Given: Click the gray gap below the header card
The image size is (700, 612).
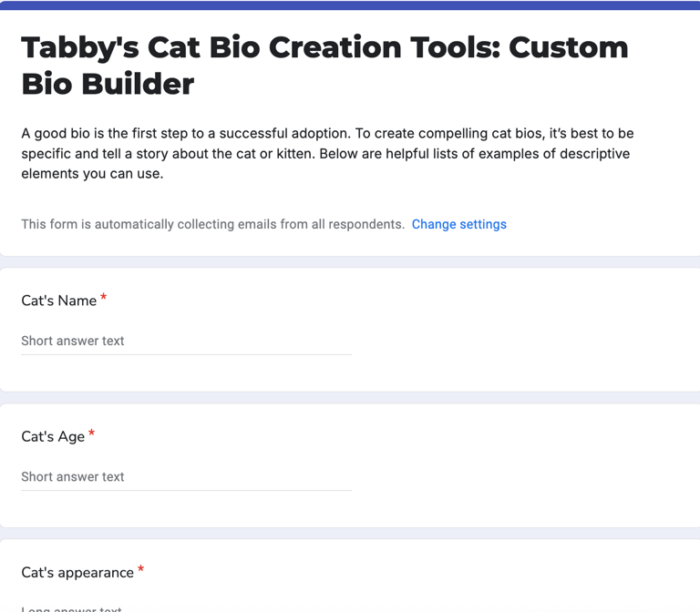Looking at the screenshot, I should 350,262.
